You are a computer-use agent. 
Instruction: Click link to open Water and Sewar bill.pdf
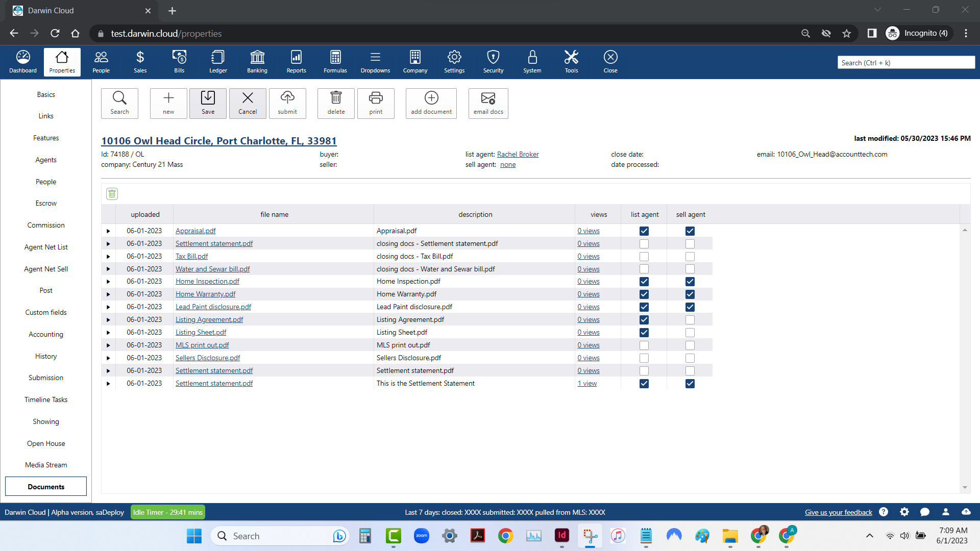[213, 268]
